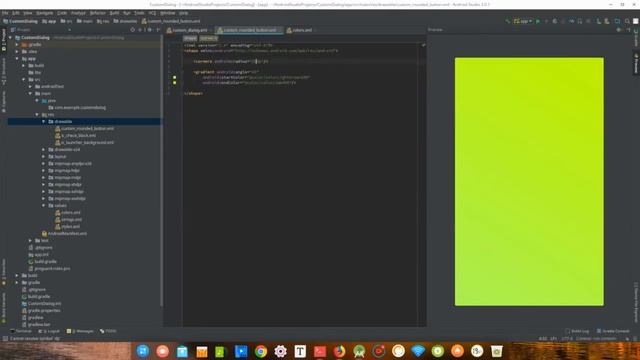Toggle the Device File Explorer side tab
640x360 pixels.
[x=636, y=303]
